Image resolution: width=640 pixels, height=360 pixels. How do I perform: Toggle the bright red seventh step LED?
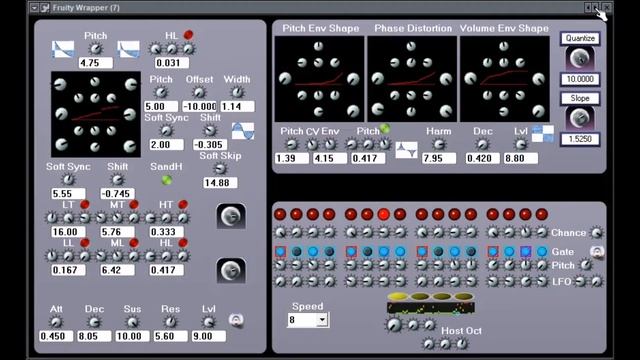(384, 214)
